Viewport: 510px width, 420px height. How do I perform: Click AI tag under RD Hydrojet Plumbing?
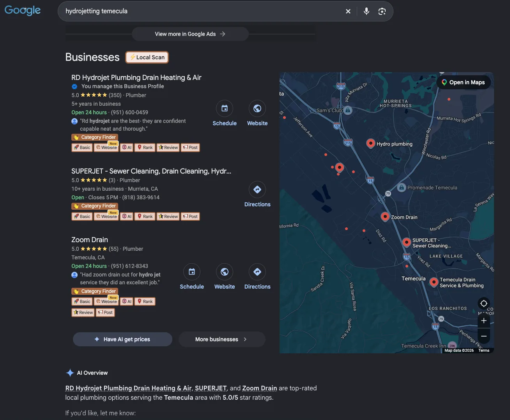click(x=126, y=147)
